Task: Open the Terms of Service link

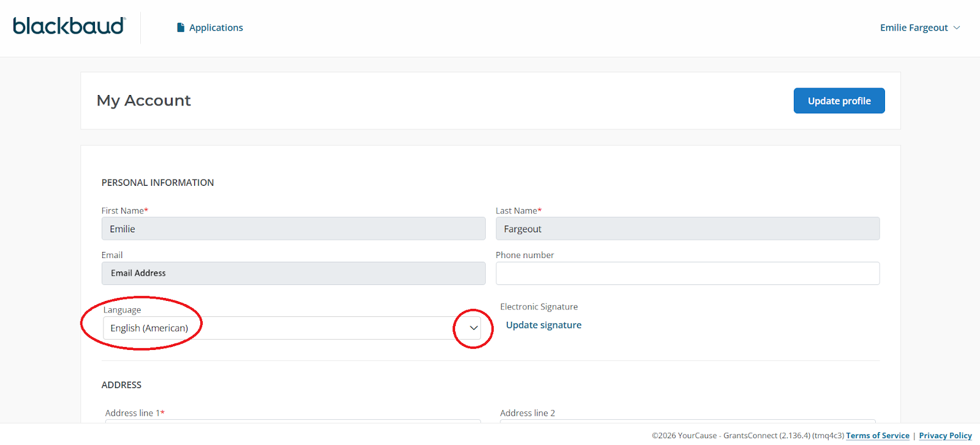Action: (877, 436)
